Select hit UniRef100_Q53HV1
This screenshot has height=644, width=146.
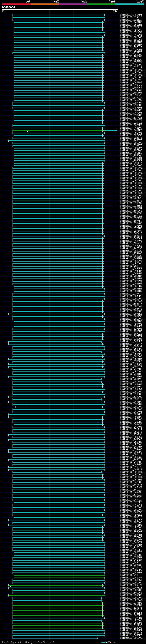pyautogui.click(x=131, y=309)
